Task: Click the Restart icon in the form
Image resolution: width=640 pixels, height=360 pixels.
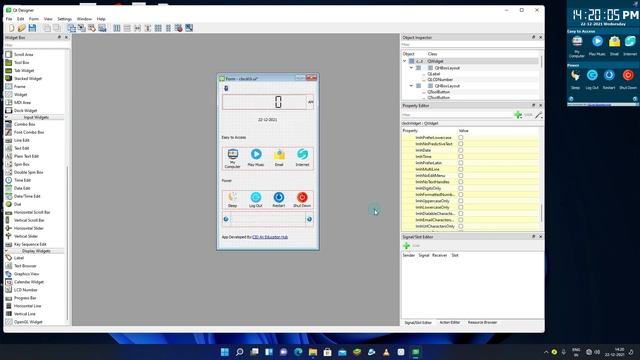Action: (279, 197)
